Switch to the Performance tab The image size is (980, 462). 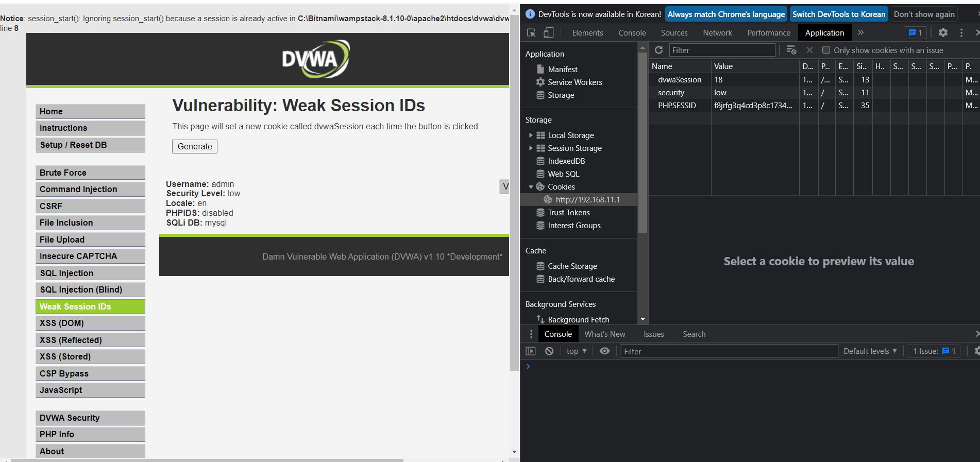769,32
